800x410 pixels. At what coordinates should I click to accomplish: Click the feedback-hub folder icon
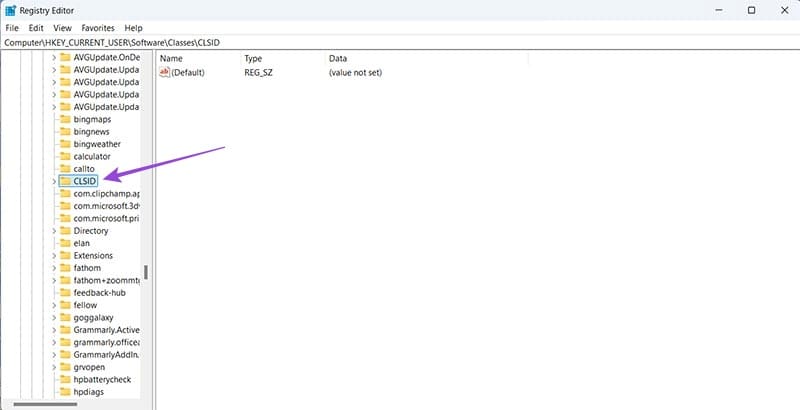65,293
